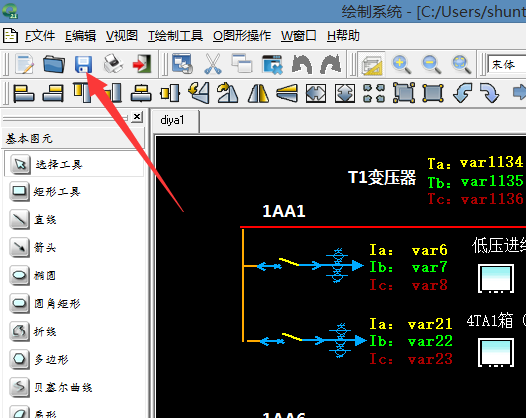
Task: Click the printer icon
Action: point(113,63)
